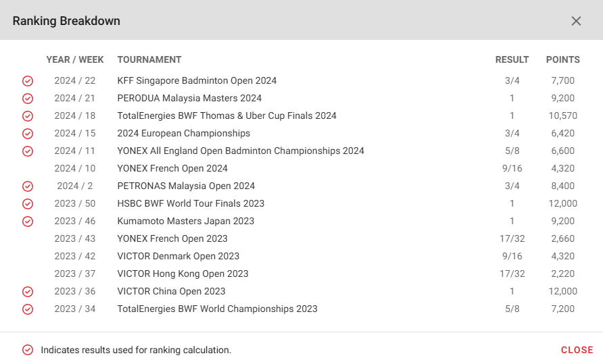603x364 pixels.
Task: Click the checkmark icon beside PETRONAS Malaysia Open 2024
Action: pyautogui.click(x=28, y=186)
